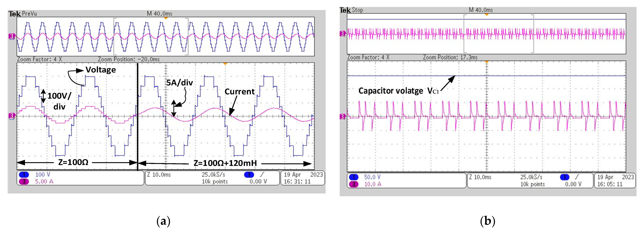Click the 'Z=100Ω+120mH' annotation label

225,163
